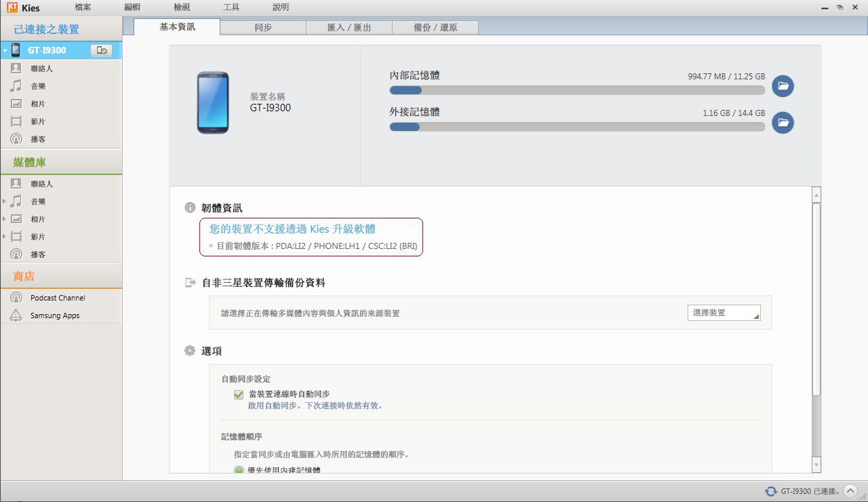The image size is (868, 502).
Task: Click the 內部記憶體 usage bar
Action: 577,90
